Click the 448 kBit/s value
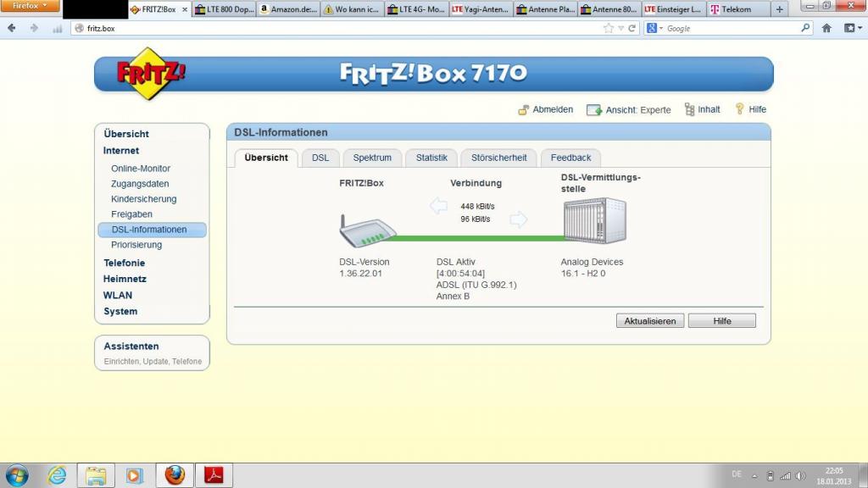Image resolution: width=868 pixels, height=488 pixels. pos(477,207)
